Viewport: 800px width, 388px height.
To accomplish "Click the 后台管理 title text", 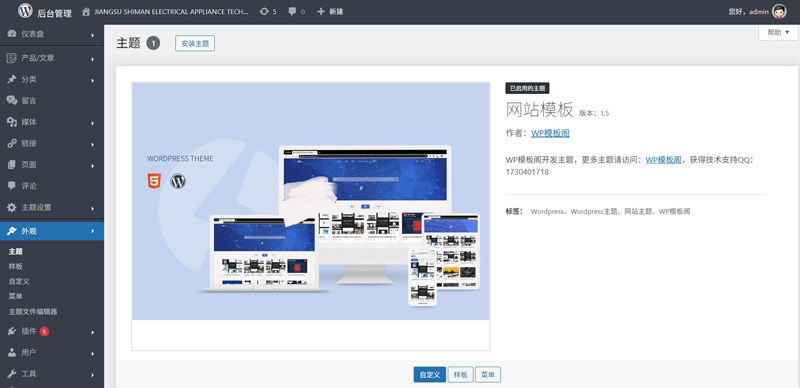I will click(55, 14).
